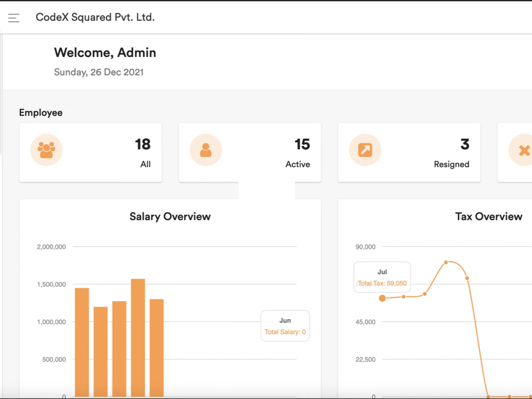Click the 500,000 salary axis label
The height and width of the screenshot is (399, 532).
point(54,360)
